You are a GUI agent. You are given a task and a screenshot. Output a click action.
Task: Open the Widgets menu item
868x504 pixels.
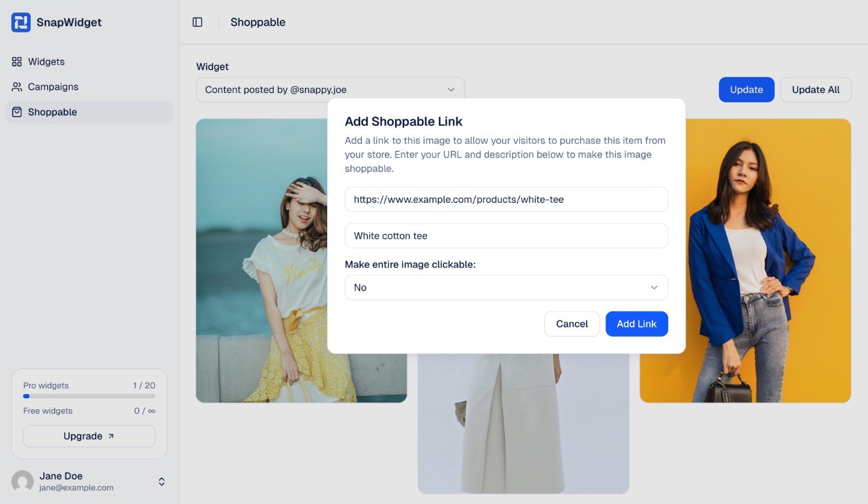tap(89, 62)
